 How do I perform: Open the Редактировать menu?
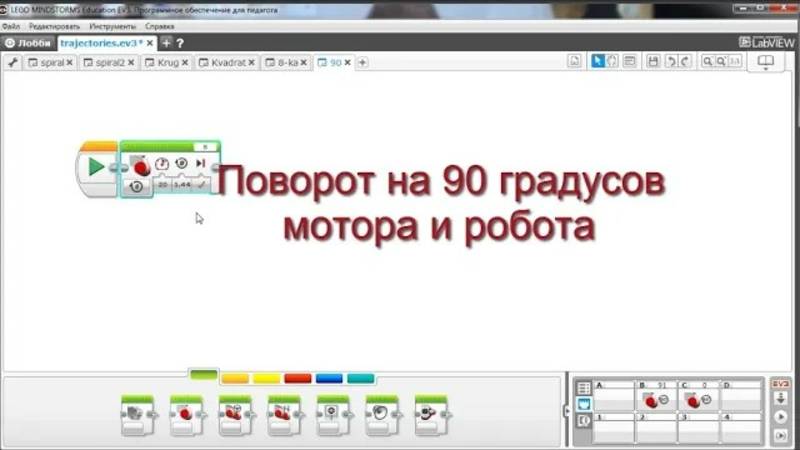click(54, 26)
